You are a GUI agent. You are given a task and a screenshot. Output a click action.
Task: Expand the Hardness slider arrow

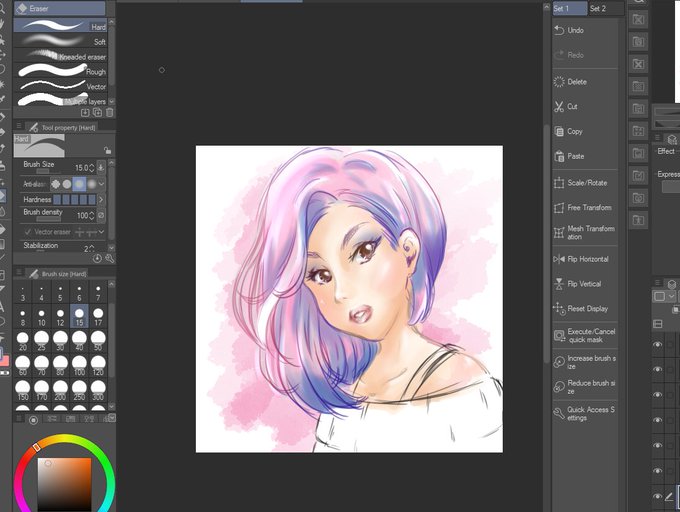pyautogui.click(x=101, y=199)
